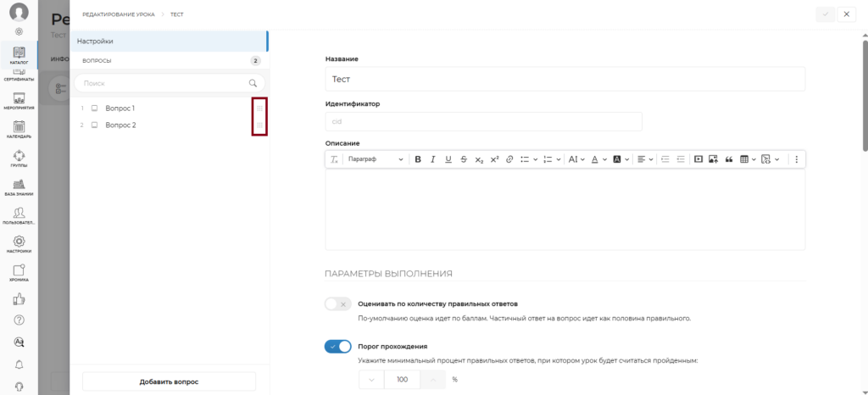This screenshot has height=395, width=868.
Task: Enable grading by number of correct answers
Action: 337,304
